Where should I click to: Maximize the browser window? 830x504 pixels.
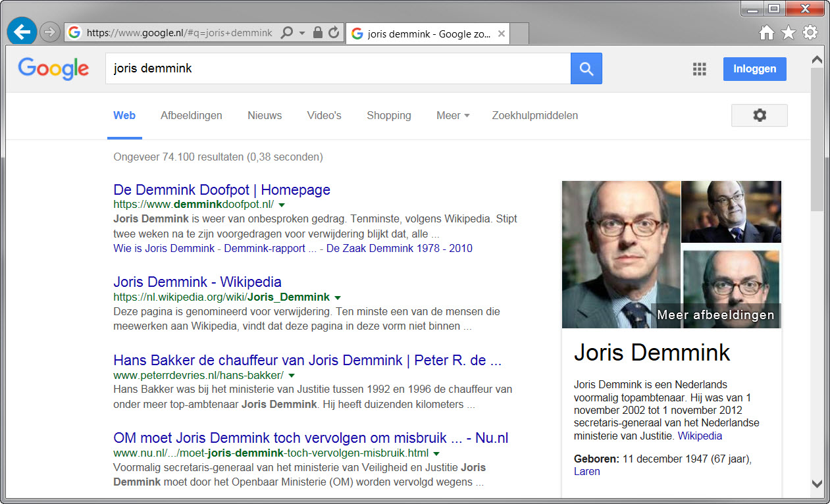point(773,9)
